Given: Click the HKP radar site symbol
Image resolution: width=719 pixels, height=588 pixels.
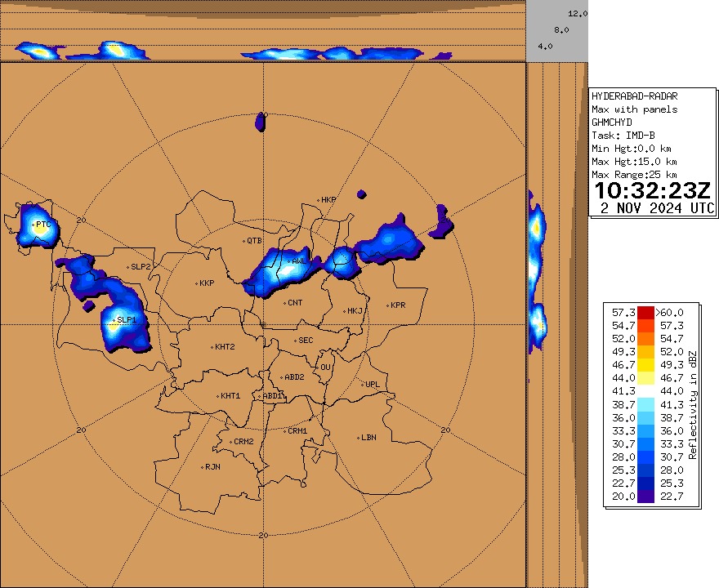Looking at the screenshot, I should pos(320,198).
